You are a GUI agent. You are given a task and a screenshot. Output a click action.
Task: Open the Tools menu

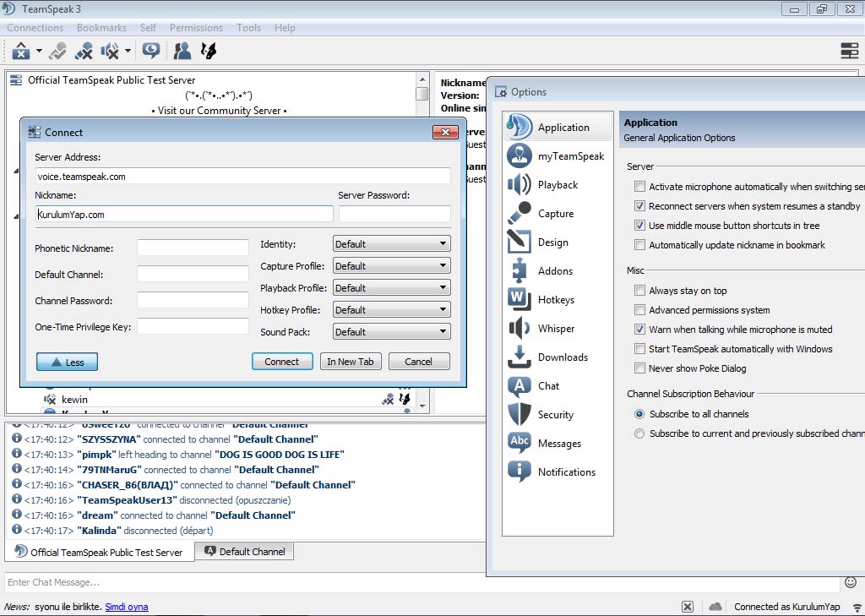[x=249, y=28]
